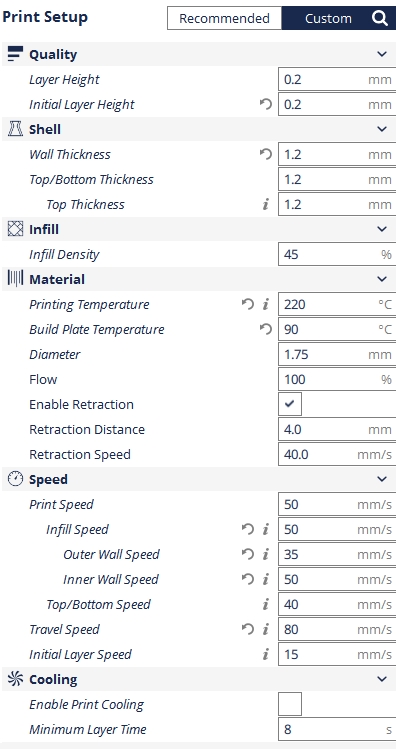
Task: Collapse the Cooling section chevron
Action: (x=382, y=679)
